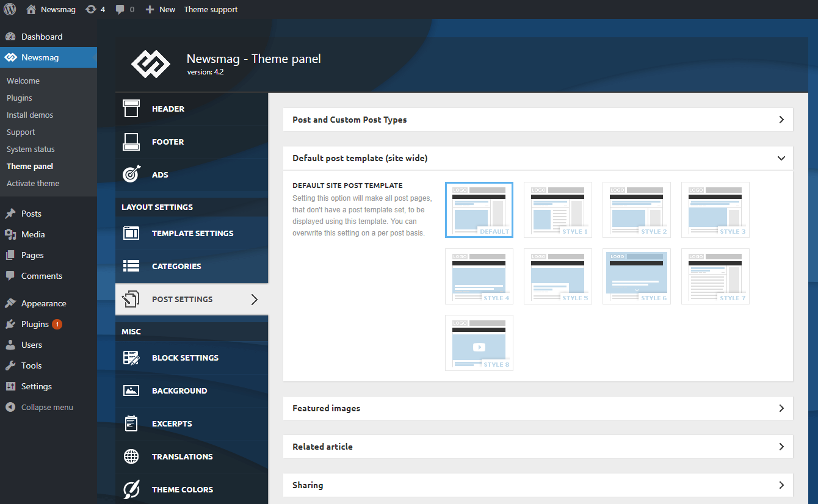The width and height of the screenshot is (818, 504).
Task: Select the STYLE 8 video post template
Action: pyautogui.click(x=479, y=343)
